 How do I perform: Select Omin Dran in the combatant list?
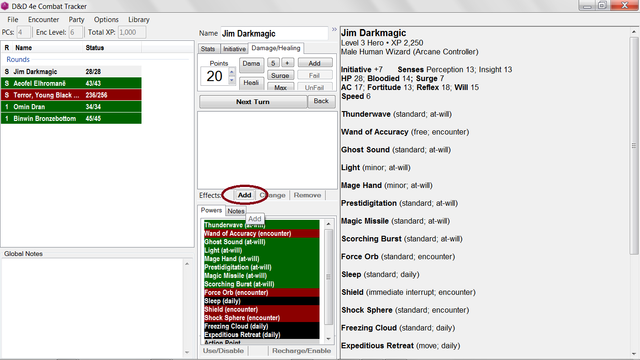(x=71, y=107)
